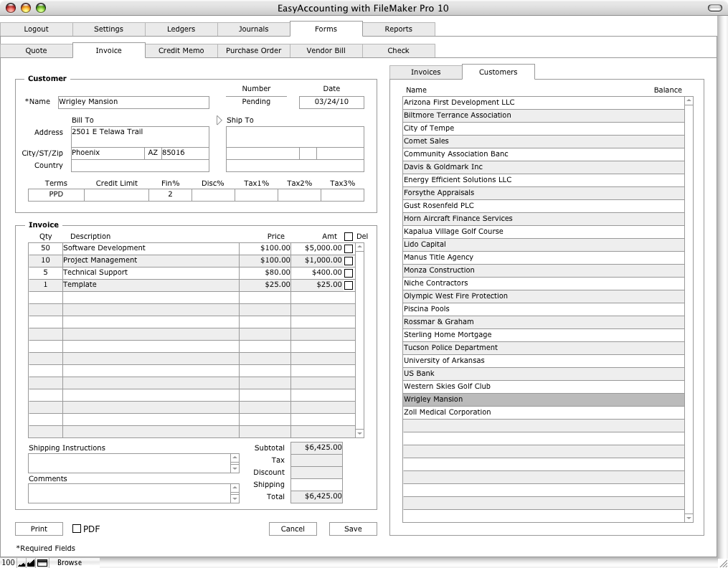This screenshot has width=728, height=568.
Task: Click the window toolbar pill button
Action: pyautogui.click(x=714, y=8)
